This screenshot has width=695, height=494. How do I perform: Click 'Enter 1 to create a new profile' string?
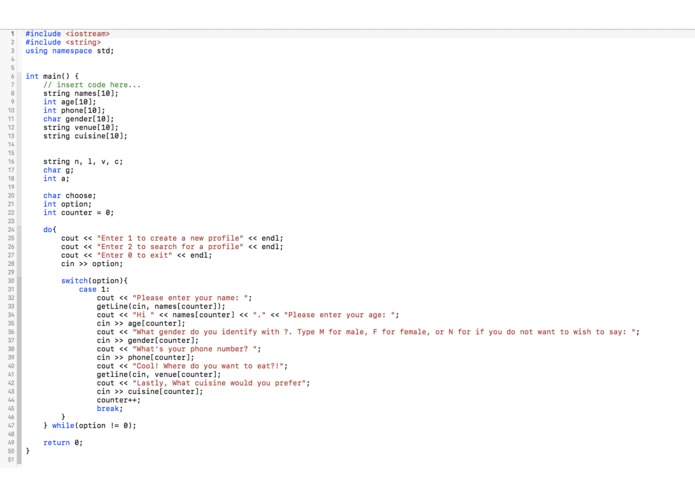click(170, 238)
